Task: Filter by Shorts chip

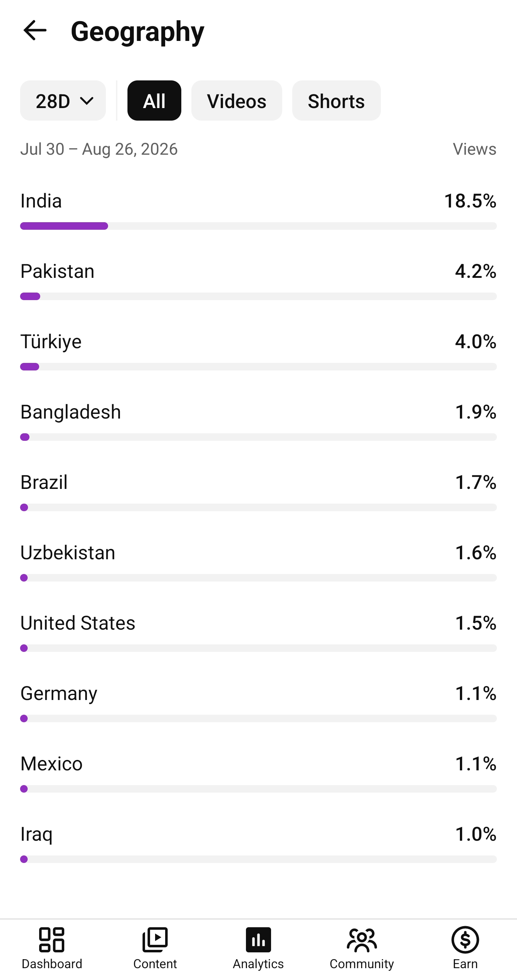Action: tap(336, 101)
